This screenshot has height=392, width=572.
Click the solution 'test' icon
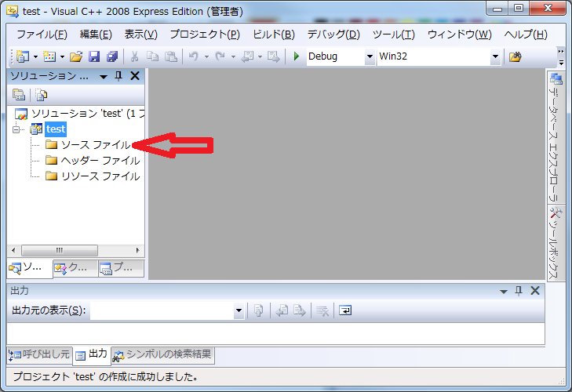coord(21,114)
